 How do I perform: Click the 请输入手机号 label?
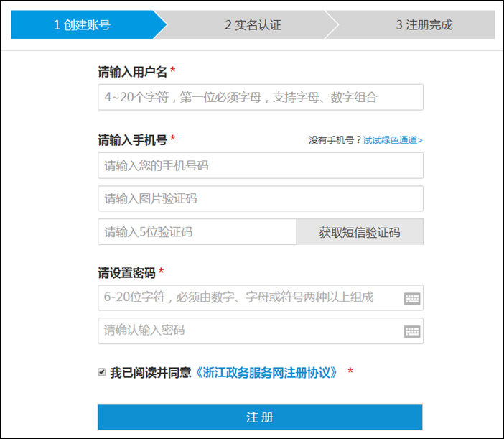(132, 139)
